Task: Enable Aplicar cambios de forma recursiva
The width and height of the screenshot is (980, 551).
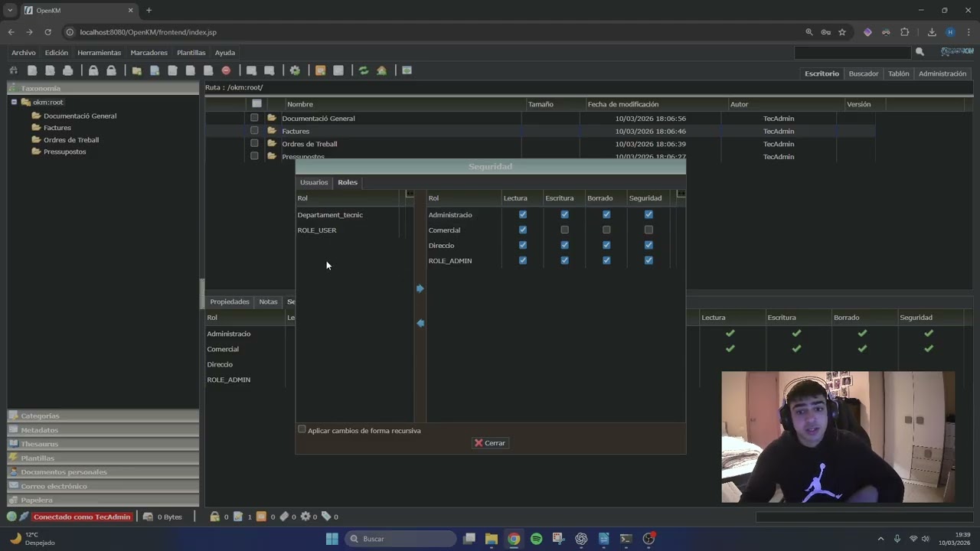Action: pyautogui.click(x=302, y=429)
